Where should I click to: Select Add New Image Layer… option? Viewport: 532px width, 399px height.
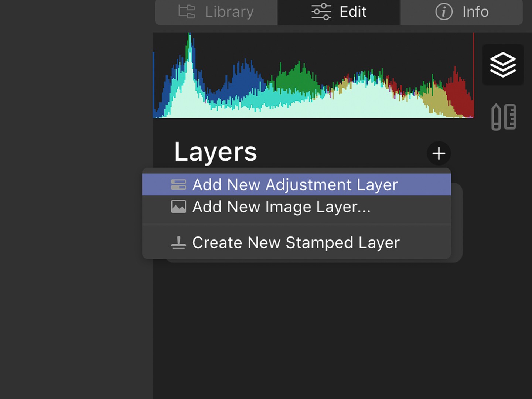[x=281, y=207]
